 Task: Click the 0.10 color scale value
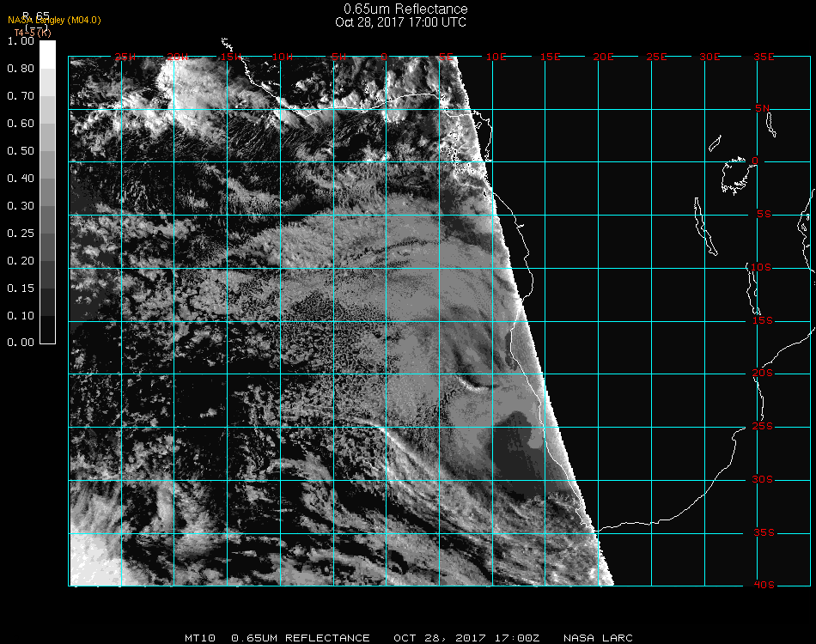point(21,316)
